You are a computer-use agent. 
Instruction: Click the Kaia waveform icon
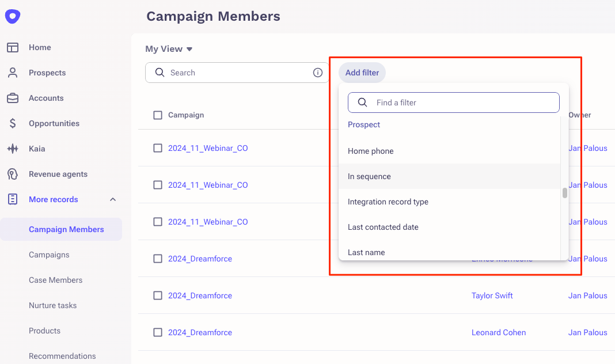point(13,149)
